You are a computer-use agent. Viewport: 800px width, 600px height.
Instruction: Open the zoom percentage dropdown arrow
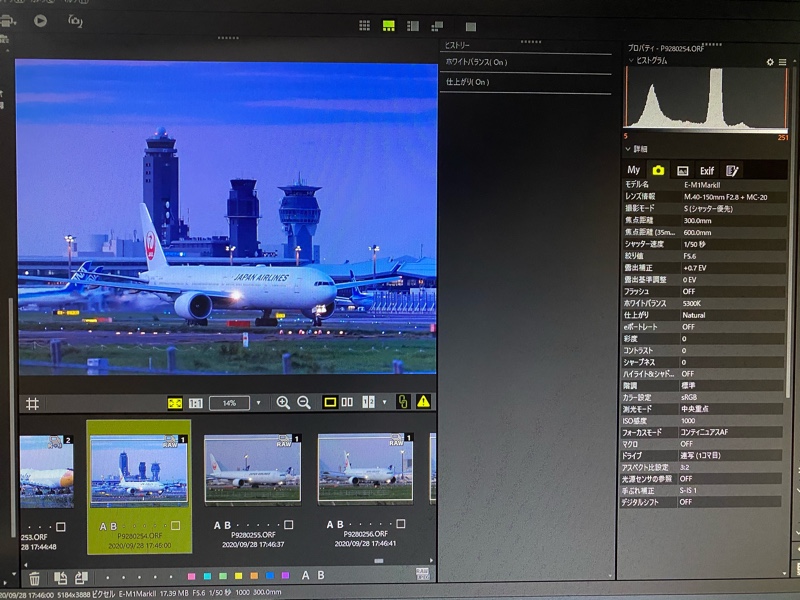[258, 403]
